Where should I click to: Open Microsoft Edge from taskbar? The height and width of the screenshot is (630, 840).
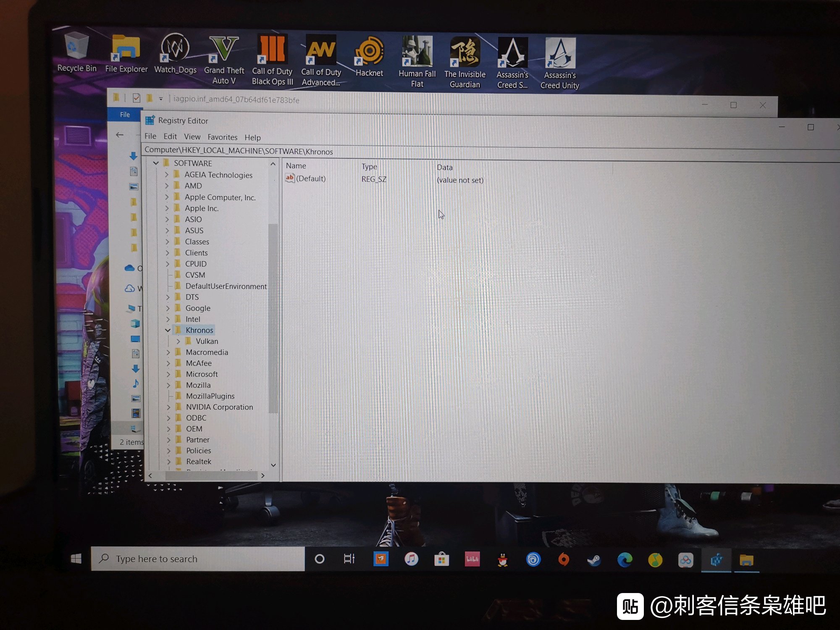(x=625, y=560)
